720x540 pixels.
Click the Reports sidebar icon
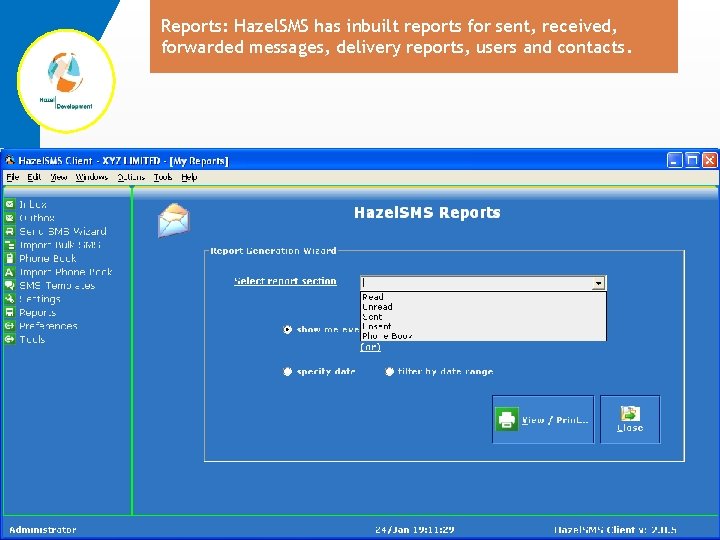(x=10, y=312)
